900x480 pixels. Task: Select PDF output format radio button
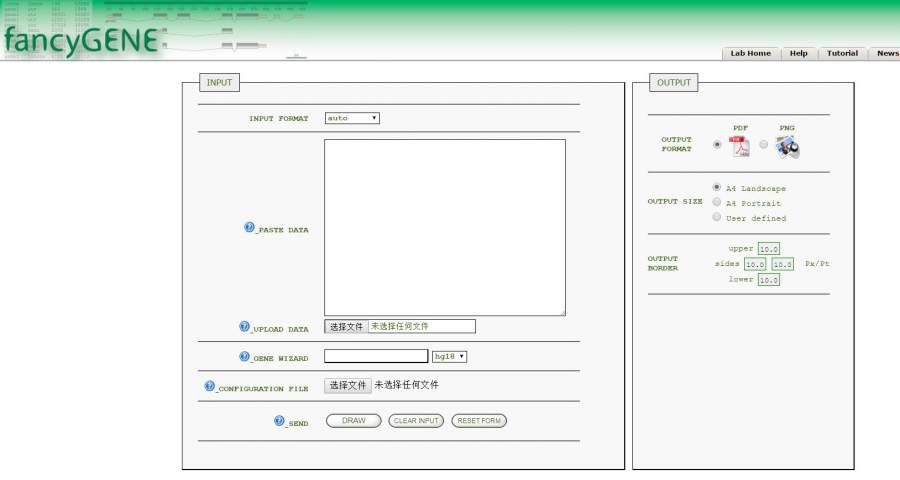click(717, 144)
